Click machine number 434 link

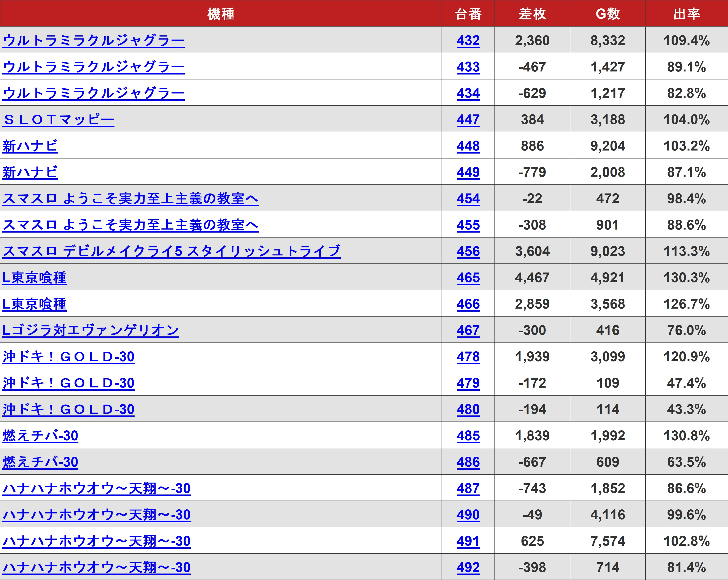point(468,93)
